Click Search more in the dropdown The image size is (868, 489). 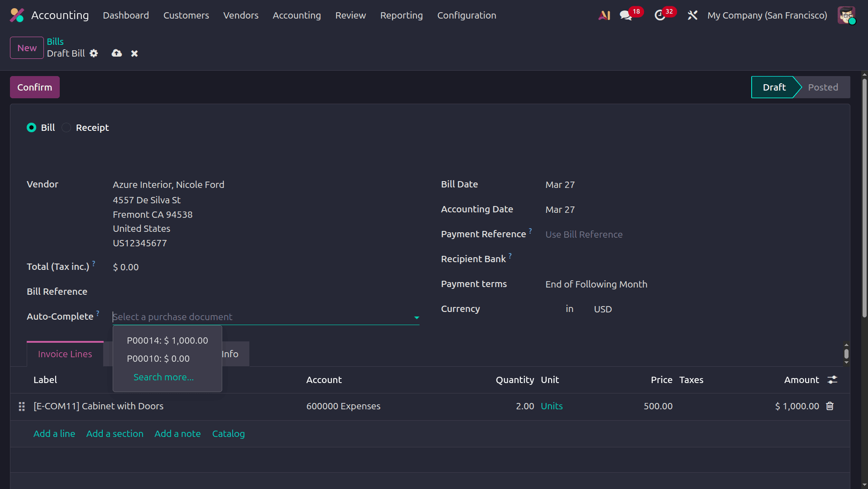coord(163,377)
